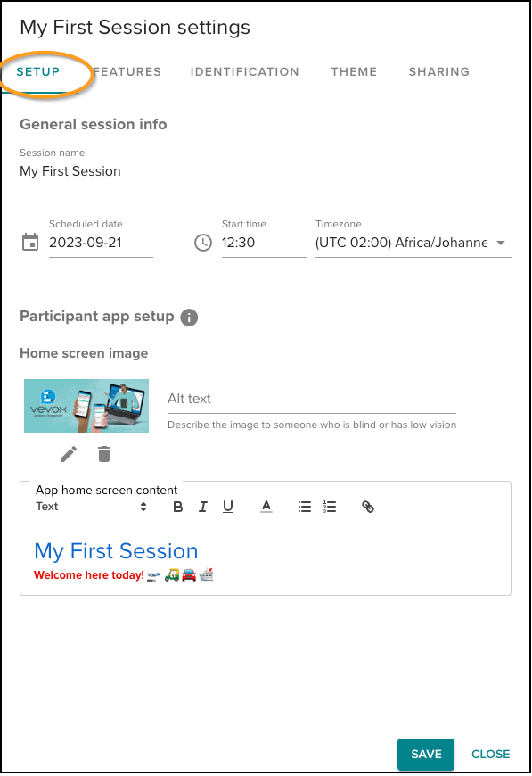Create a numbered list in the editor
This screenshot has height=776, width=532.
[x=329, y=506]
